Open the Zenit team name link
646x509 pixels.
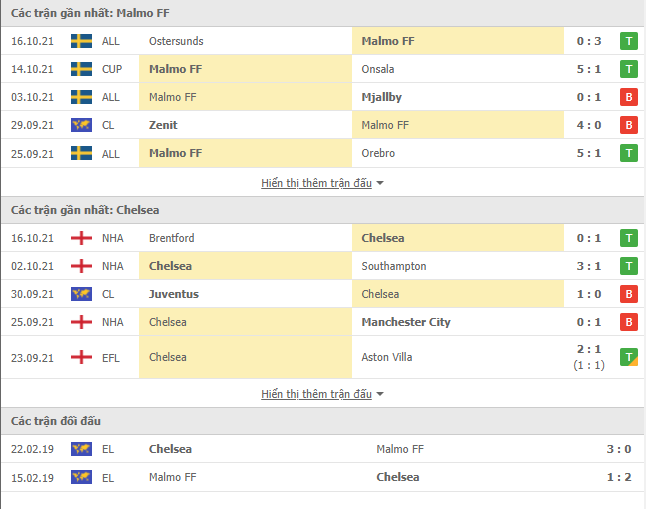tap(163, 125)
